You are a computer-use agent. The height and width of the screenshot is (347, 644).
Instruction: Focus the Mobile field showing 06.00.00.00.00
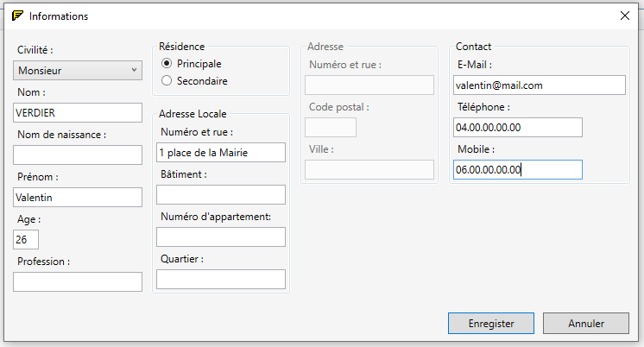click(x=517, y=170)
